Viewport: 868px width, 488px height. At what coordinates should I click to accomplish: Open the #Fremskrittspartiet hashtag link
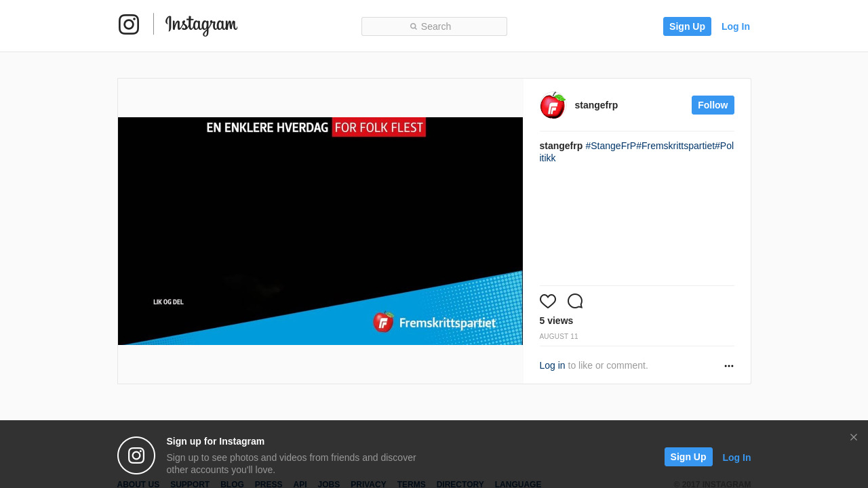pyautogui.click(x=675, y=146)
